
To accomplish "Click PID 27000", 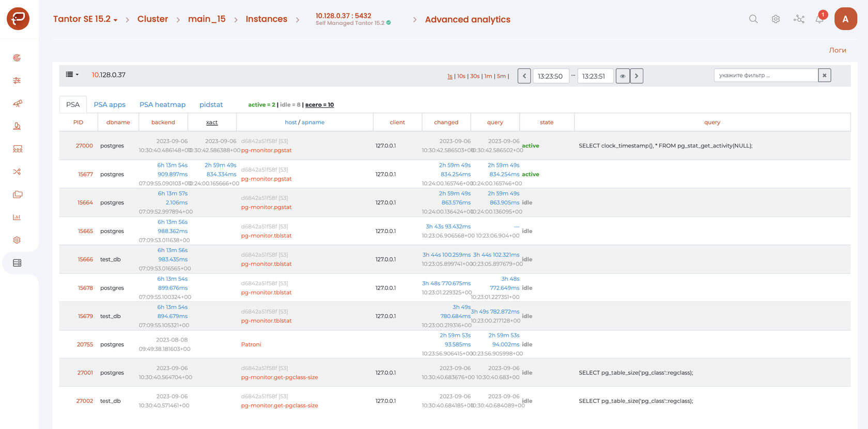I will [x=84, y=146].
